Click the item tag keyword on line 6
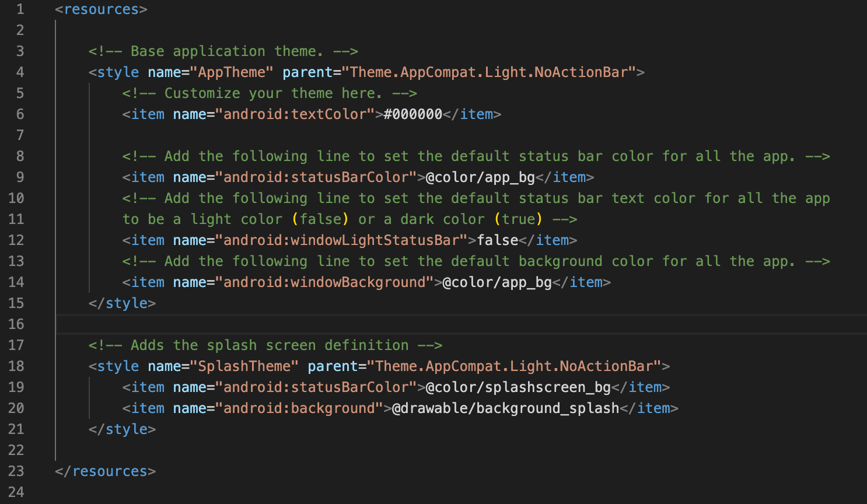This screenshot has width=867, height=504. point(148,114)
